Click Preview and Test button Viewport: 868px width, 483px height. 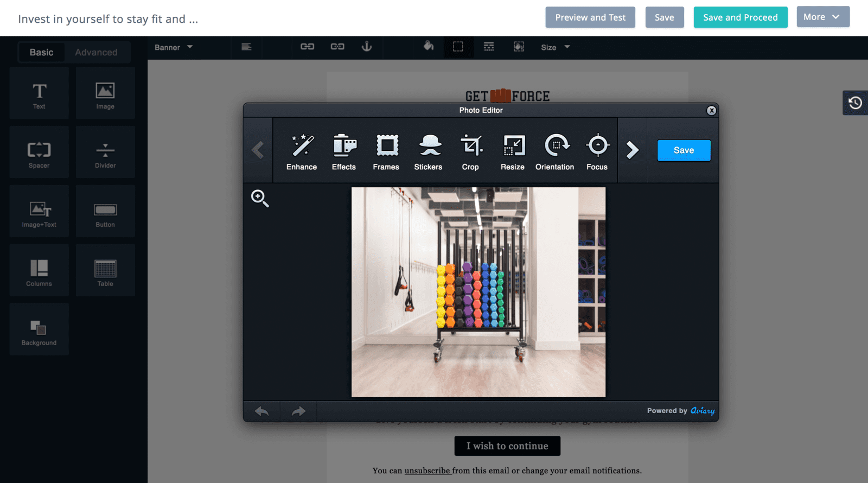(590, 17)
